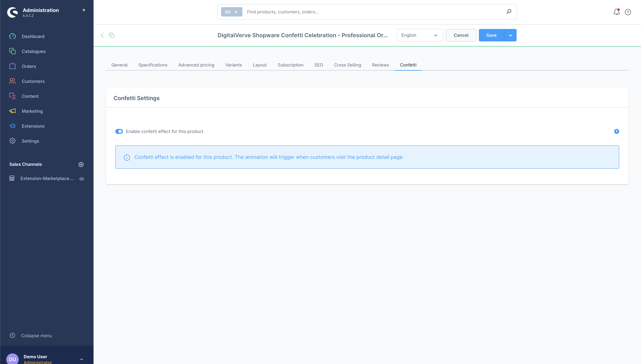The image size is (641, 364).
Task: Disable confetti effect toggle switch
Action: [119, 132]
